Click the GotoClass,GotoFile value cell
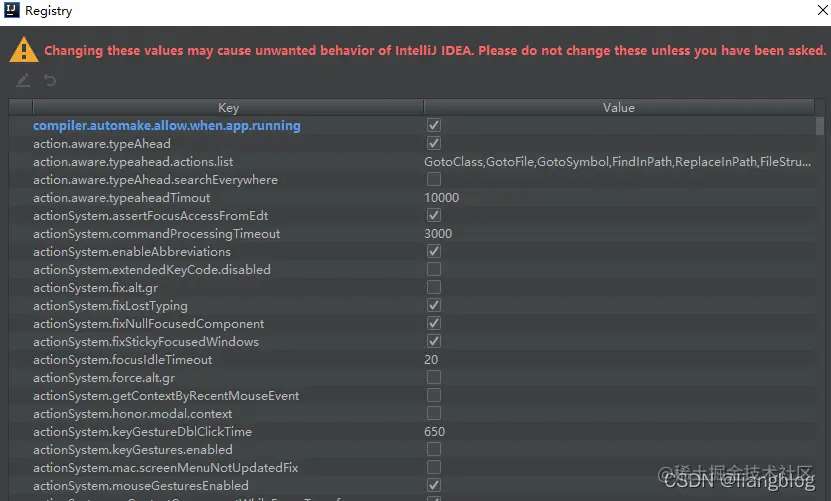 pyautogui.click(x=617, y=162)
